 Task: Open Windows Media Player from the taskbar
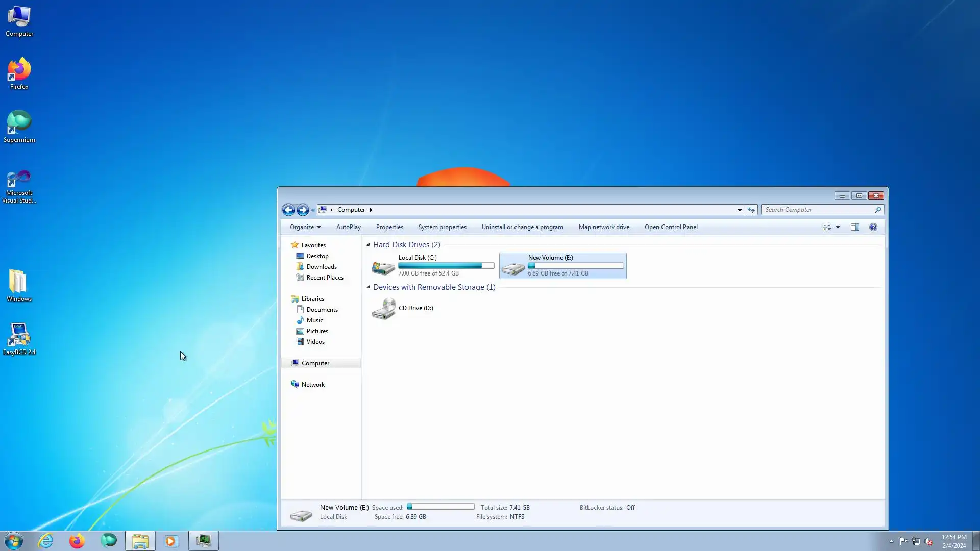pos(171,541)
